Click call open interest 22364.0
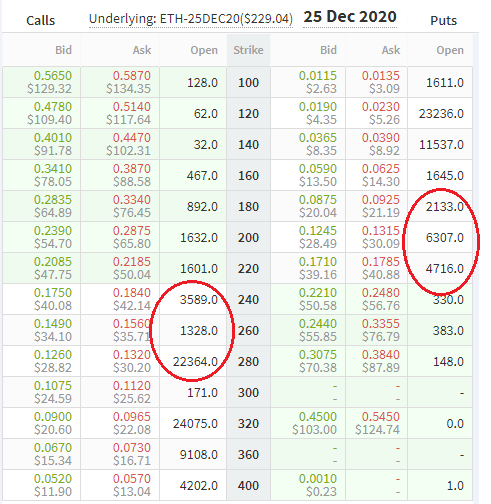491x504 pixels. click(195, 362)
